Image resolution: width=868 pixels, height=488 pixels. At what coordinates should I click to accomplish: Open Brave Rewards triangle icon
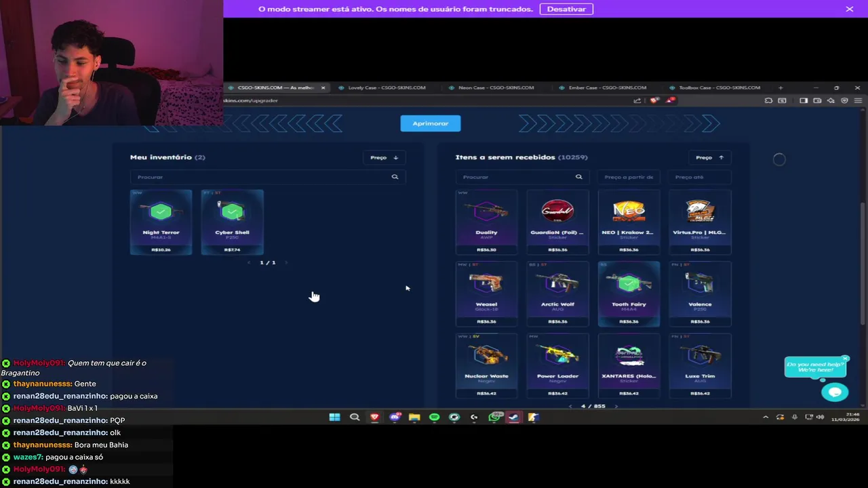671,100
